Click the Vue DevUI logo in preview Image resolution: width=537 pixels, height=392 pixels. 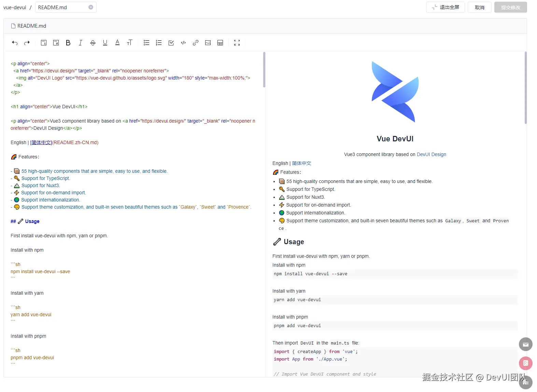click(x=395, y=92)
